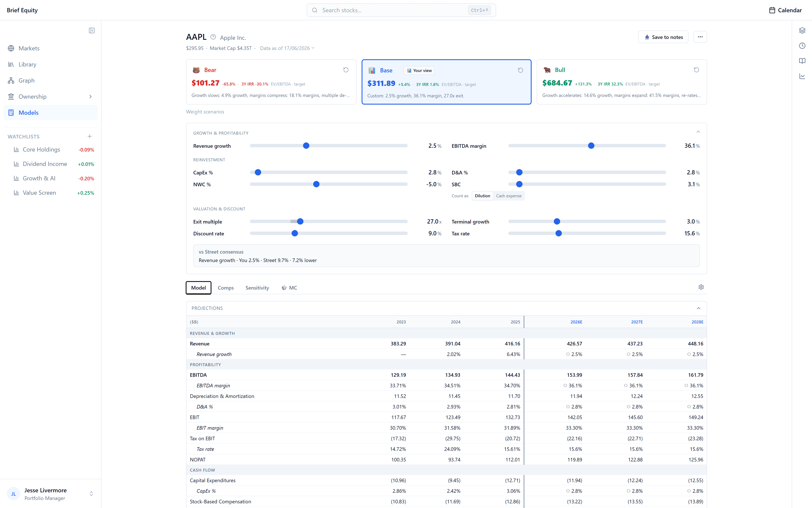Open the more options ellipsis button
The height and width of the screenshot is (508, 812).
click(700, 37)
